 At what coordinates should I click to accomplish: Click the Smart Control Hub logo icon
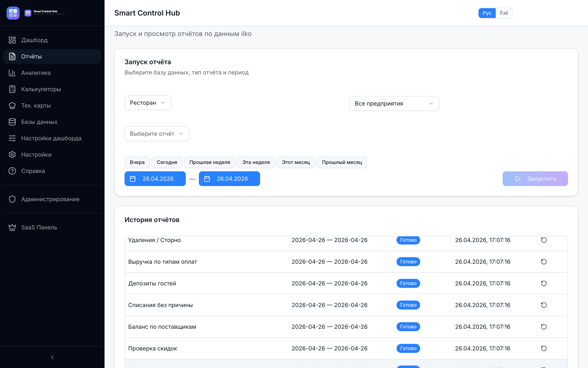[13, 13]
